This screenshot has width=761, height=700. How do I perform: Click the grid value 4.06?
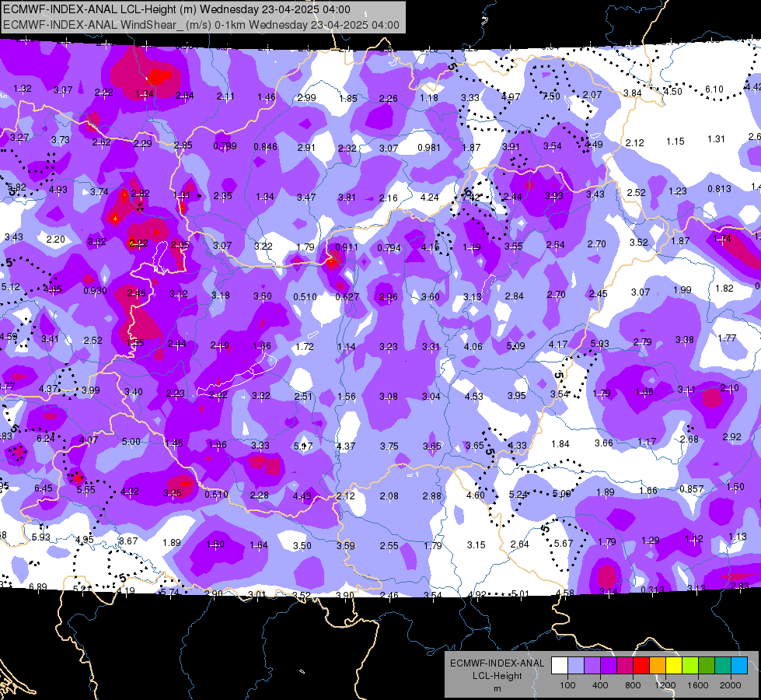point(473,346)
